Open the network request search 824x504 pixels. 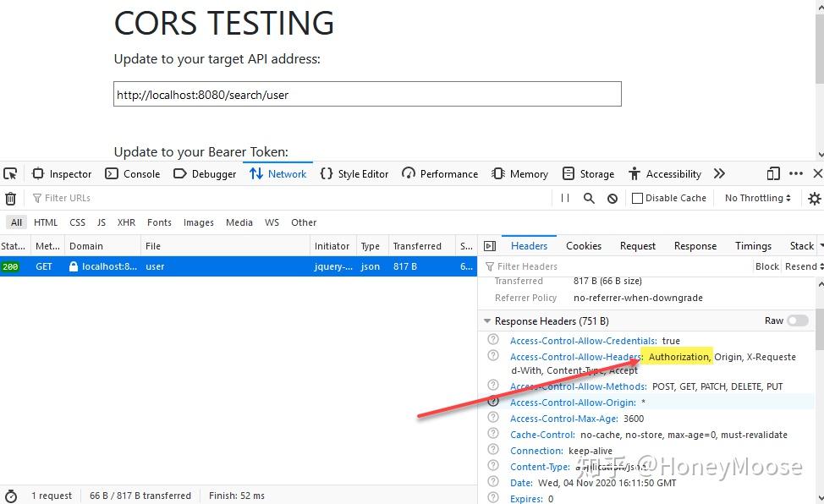[587, 197]
